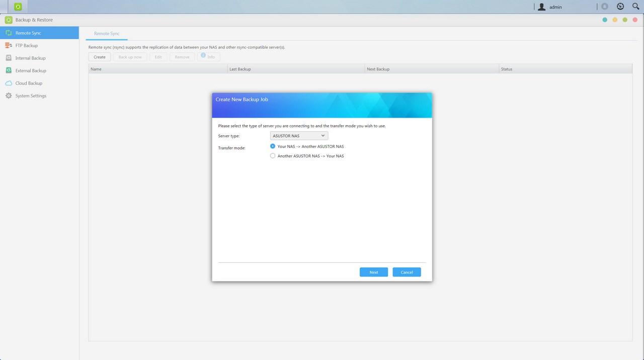
Task: Open the globe preferences icon in top bar
Action: coord(620,7)
